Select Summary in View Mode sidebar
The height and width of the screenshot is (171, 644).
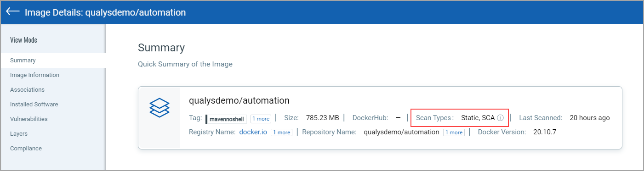[53, 60]
